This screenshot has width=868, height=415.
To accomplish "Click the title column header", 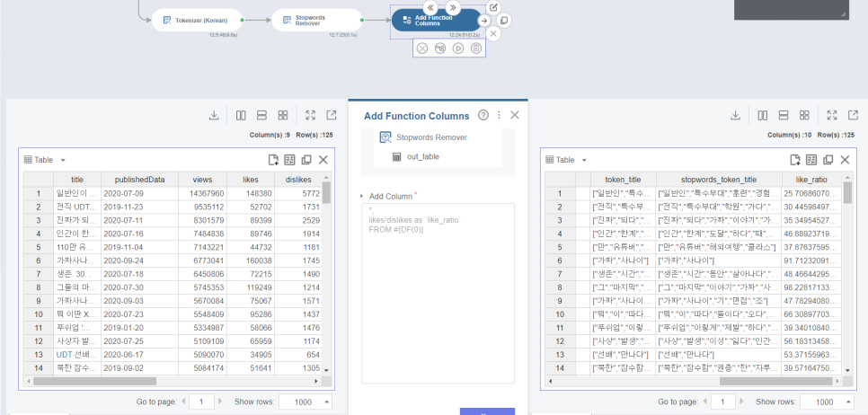I will point(77,180).
